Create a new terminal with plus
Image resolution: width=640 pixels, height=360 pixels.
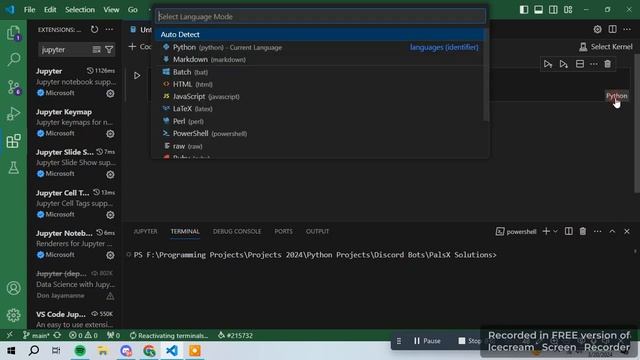pos(546,231)
